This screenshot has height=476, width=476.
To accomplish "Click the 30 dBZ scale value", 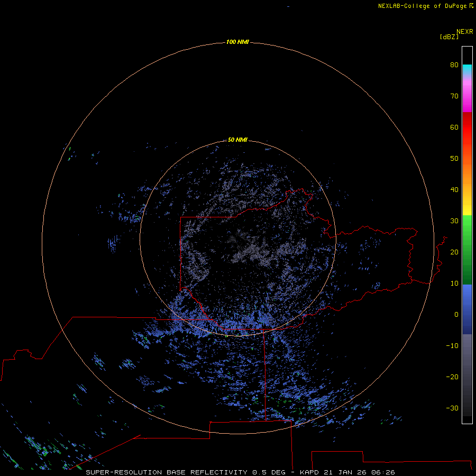I will pos(454,221).
